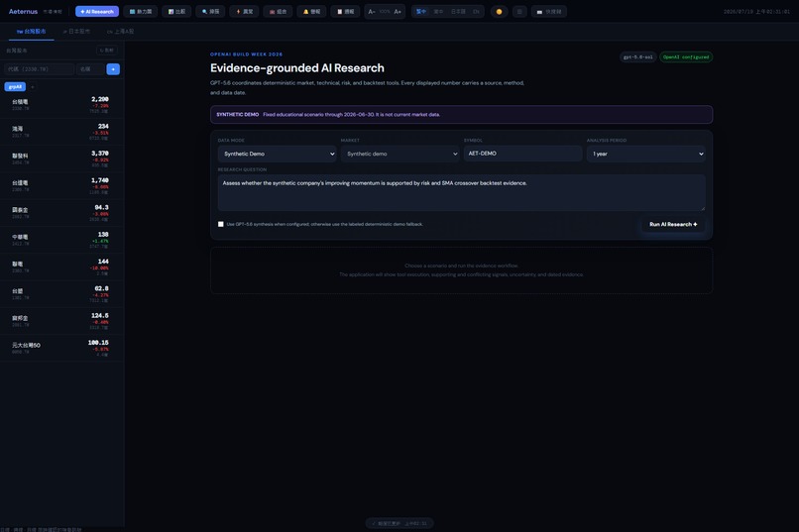Open the Analysis Period dropdown showing 1 year
Image resolution: width=799 pixels, height=532 pixels.
[x=645, y=154]
